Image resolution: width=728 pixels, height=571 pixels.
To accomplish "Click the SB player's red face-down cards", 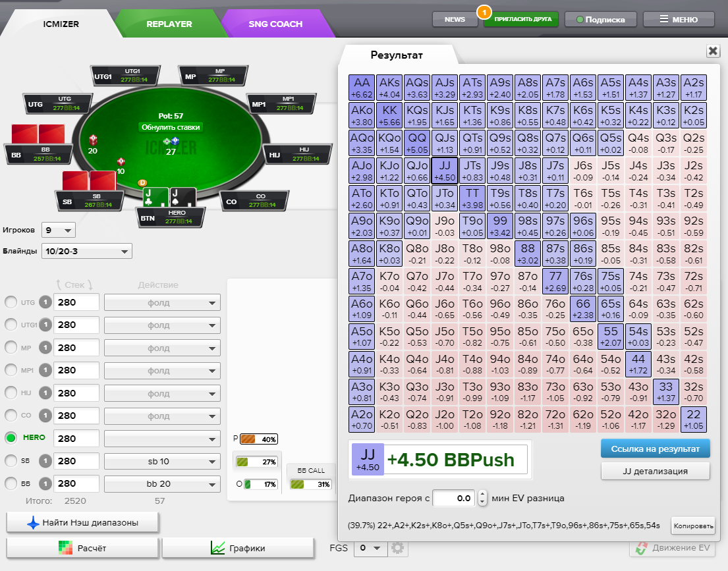I will tap(89, 181).
